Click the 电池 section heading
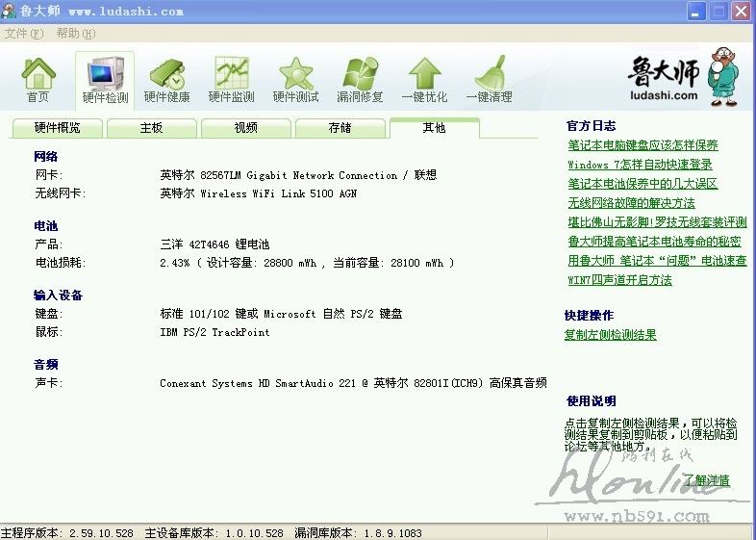 (x=46, y=226)
